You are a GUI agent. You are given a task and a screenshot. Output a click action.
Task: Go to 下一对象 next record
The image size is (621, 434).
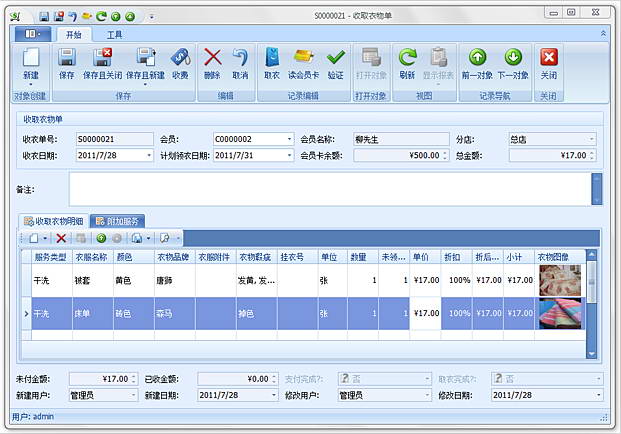tap(513, 63)
